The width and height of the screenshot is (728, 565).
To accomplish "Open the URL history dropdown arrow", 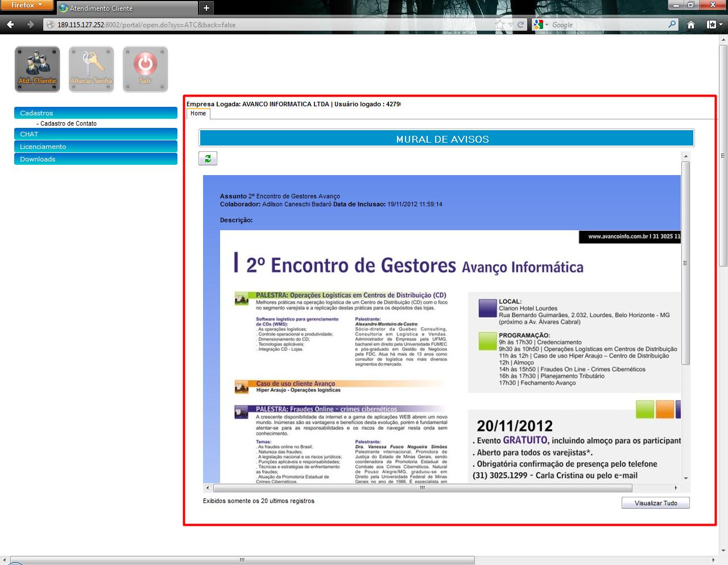I will click(511, 25).
